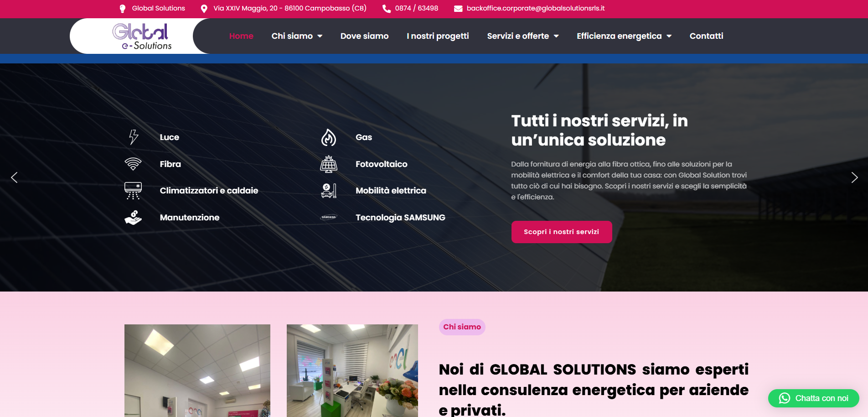
Task: Click the Manutenzione hand icon
Action: click(x=133, y=218)
